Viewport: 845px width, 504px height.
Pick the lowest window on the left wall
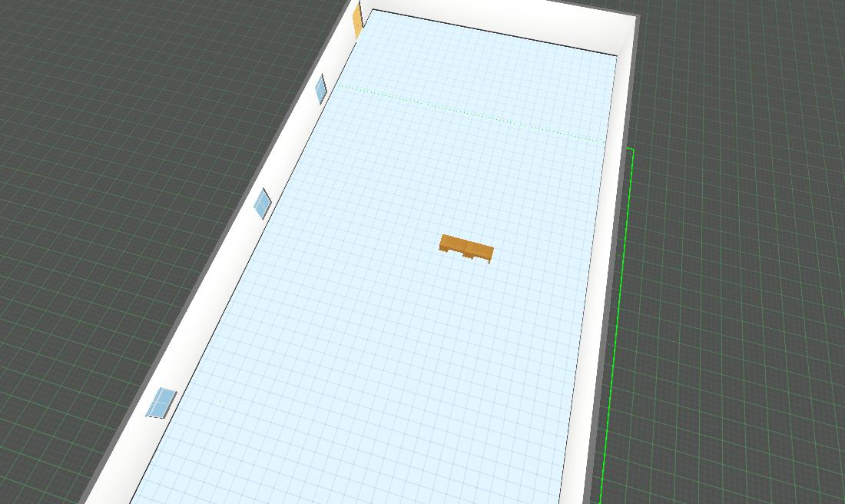coord(161,402)
